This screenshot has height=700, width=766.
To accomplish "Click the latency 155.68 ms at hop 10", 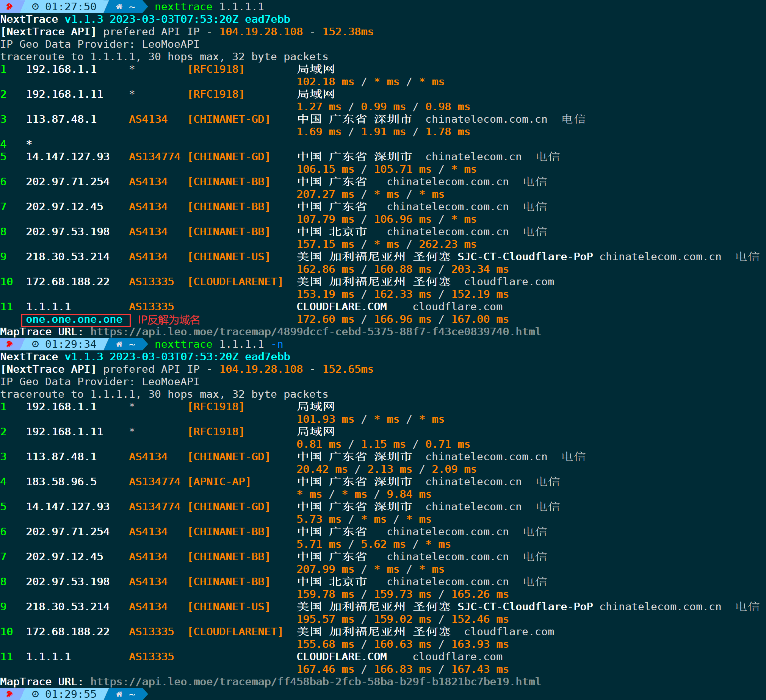I will click(x=325, y=644).
